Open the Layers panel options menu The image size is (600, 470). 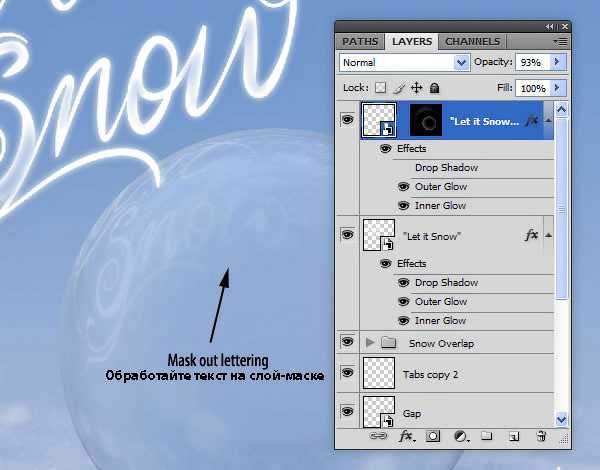[561, 41]
